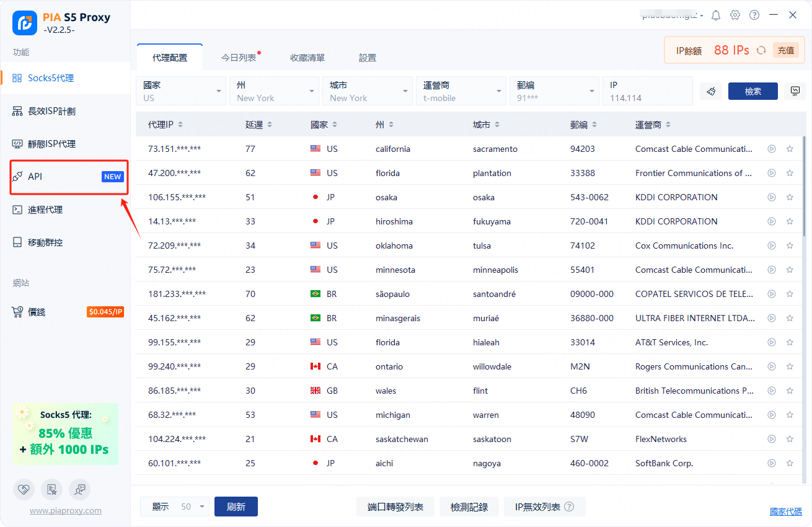The image size is (812, 527).
Task: Open the notification bell
Action: pos(716,15)
